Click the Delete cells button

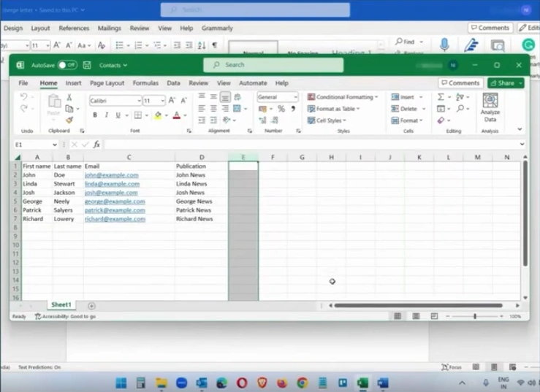pyautogui.click(x=404, y=109)
